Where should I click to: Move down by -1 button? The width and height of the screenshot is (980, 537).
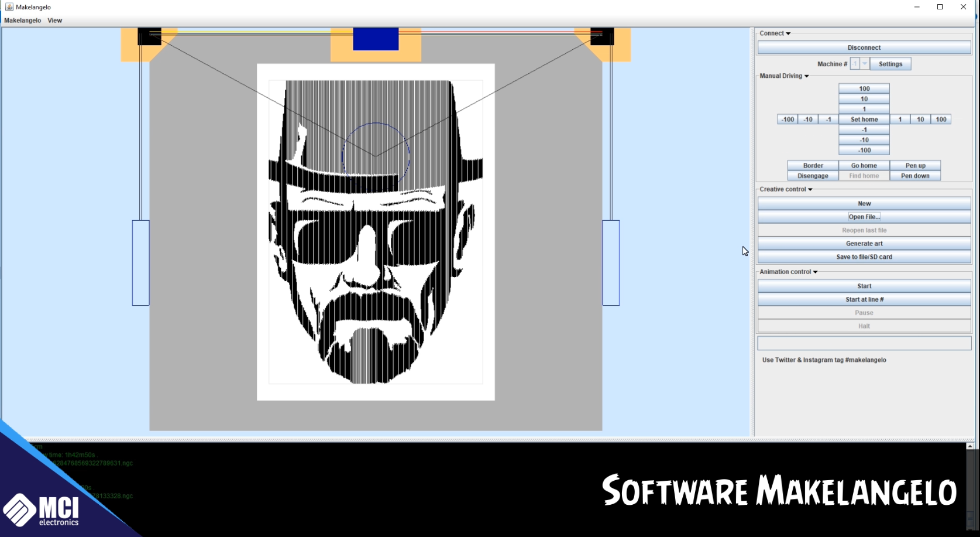(864, 130)
